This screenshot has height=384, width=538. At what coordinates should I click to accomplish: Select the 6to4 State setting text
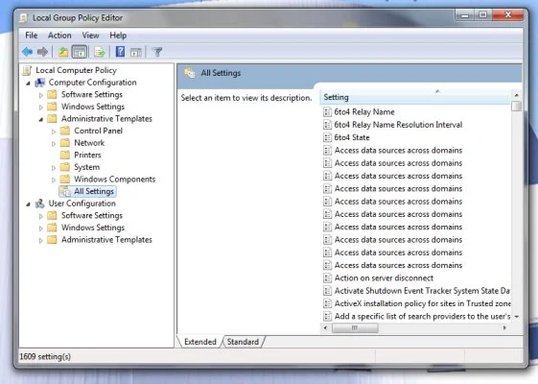click(x=352, y=137)
